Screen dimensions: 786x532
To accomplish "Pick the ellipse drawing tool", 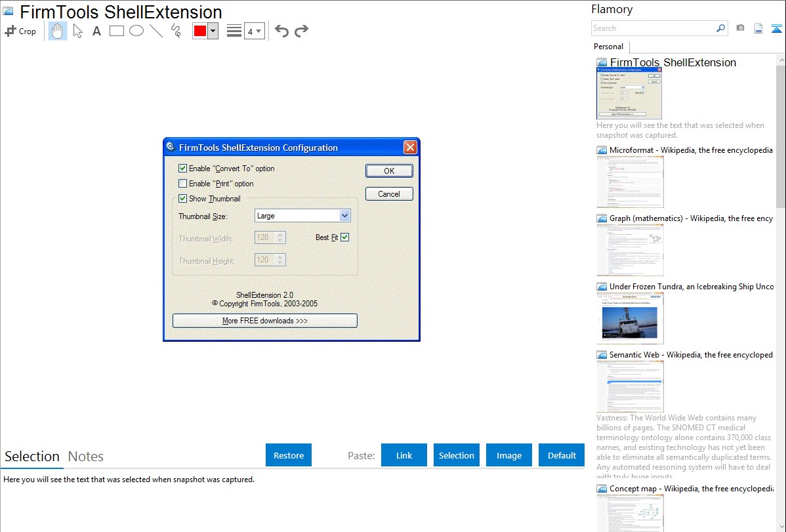I will click(136, 31).
